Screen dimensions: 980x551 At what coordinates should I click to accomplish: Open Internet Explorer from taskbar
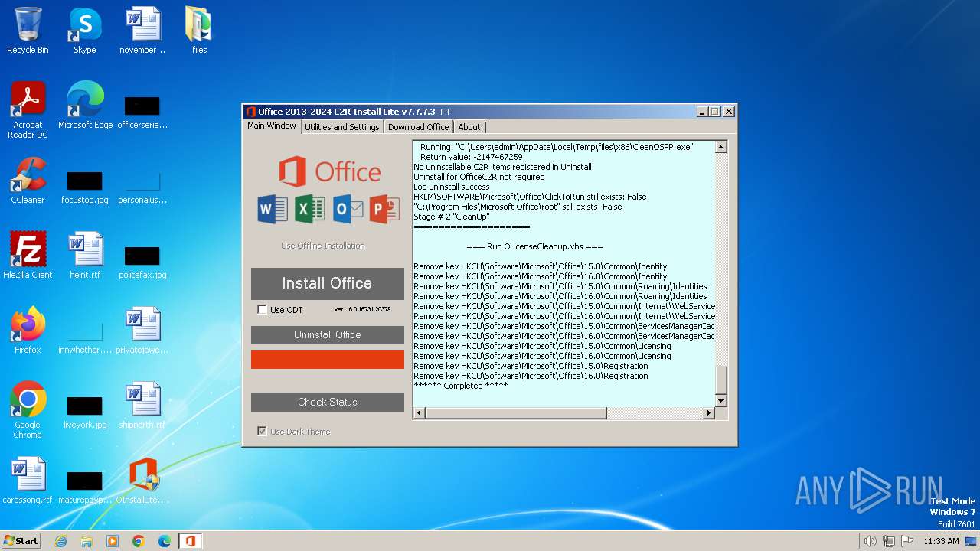point(60,541)
